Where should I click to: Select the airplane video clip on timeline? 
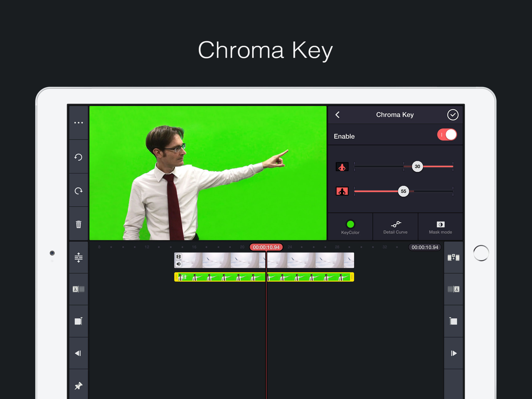(x=264, y=260)
